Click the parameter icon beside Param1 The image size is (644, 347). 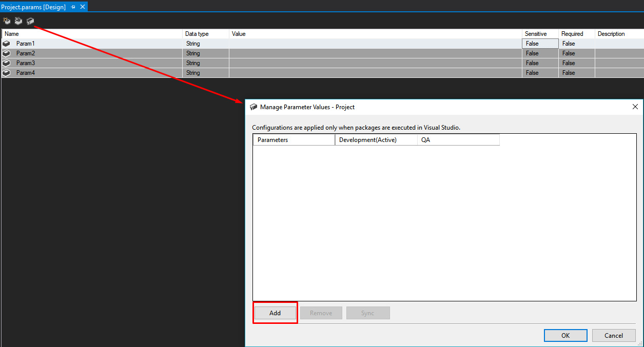coord(6,44)
